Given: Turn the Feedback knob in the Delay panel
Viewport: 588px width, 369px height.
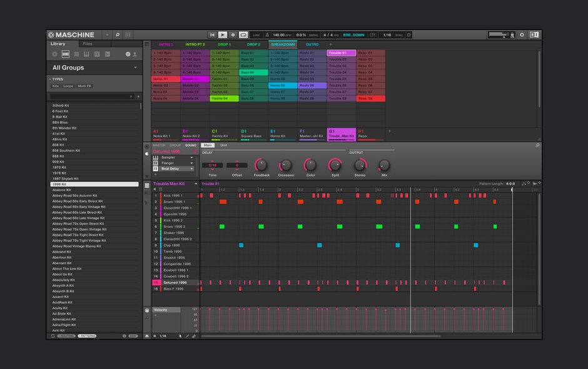Looking at the screenshot, I should click(x=263, y=166).
